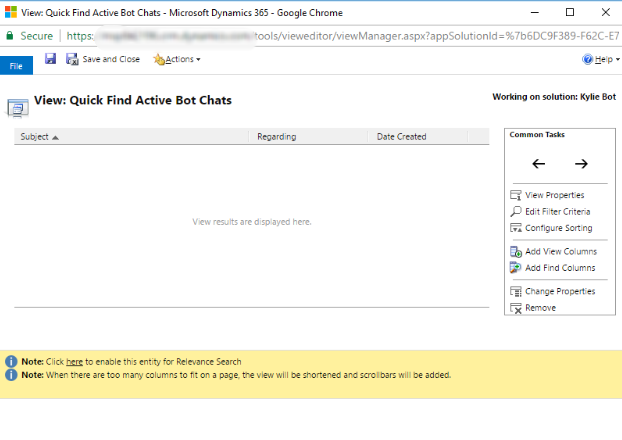Click the Add Find Columns icon
The width and height of the screenshot is (622, 440).
pyautogui.click(x=516, y=268)
